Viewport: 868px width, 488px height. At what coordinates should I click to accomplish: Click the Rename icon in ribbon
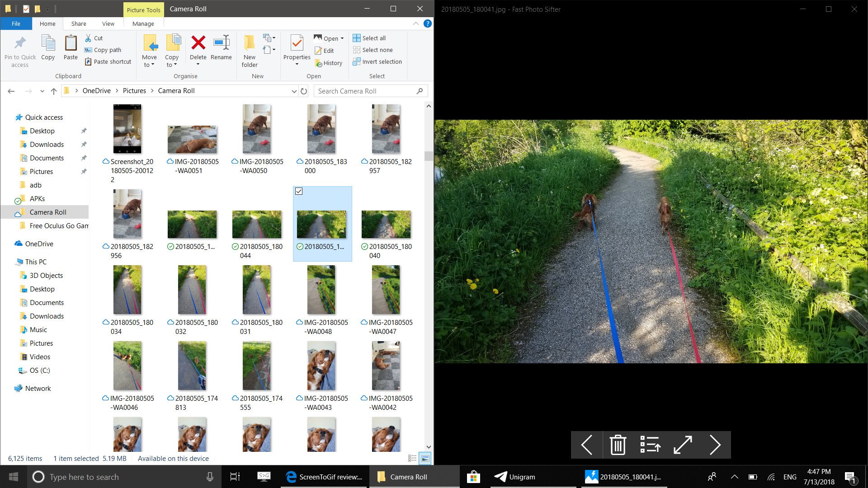click(221, 43)
